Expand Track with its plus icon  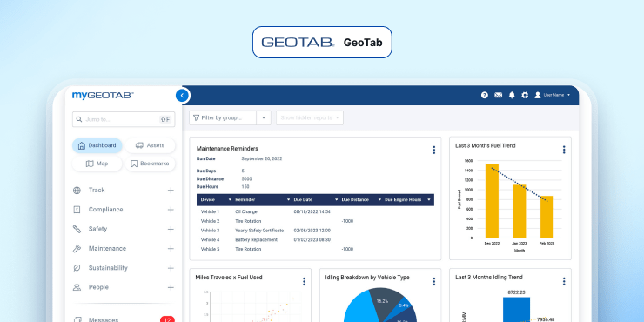pos(171,191)
